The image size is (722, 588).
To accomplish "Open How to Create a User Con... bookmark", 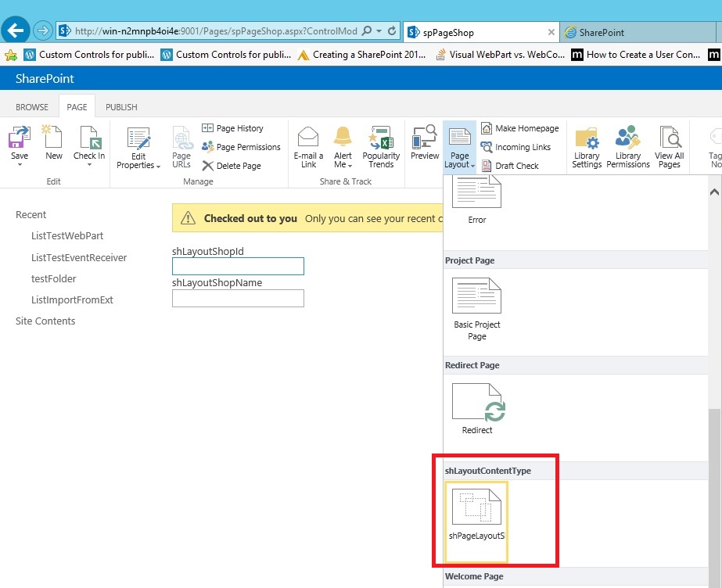I will [x=637, y=55].
